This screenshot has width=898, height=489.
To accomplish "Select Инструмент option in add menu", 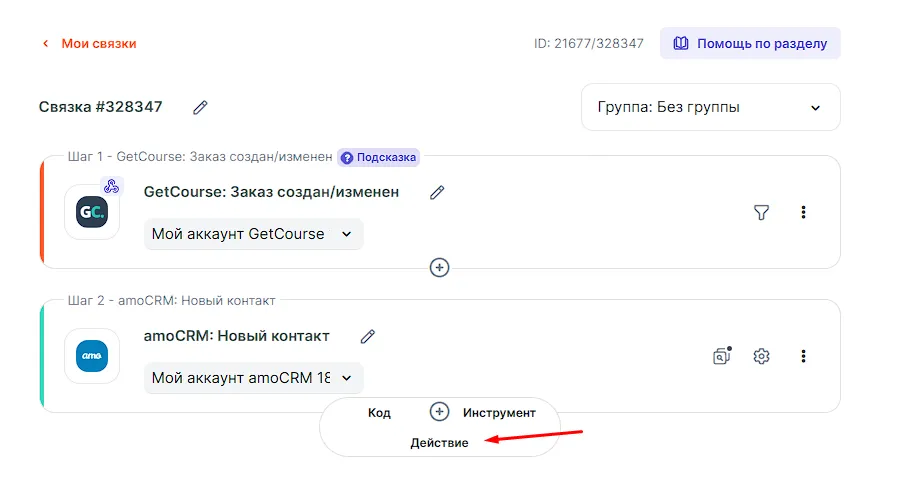I will coord(499,413).
